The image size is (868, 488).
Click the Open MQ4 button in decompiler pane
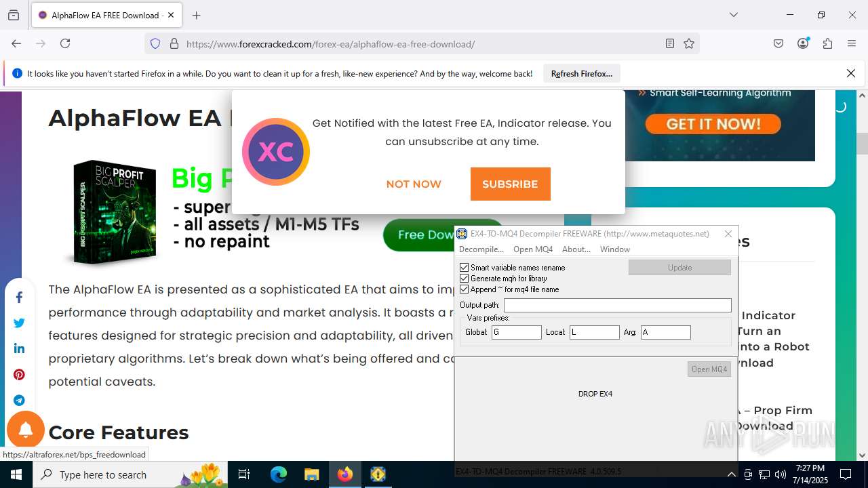point(709,369)
